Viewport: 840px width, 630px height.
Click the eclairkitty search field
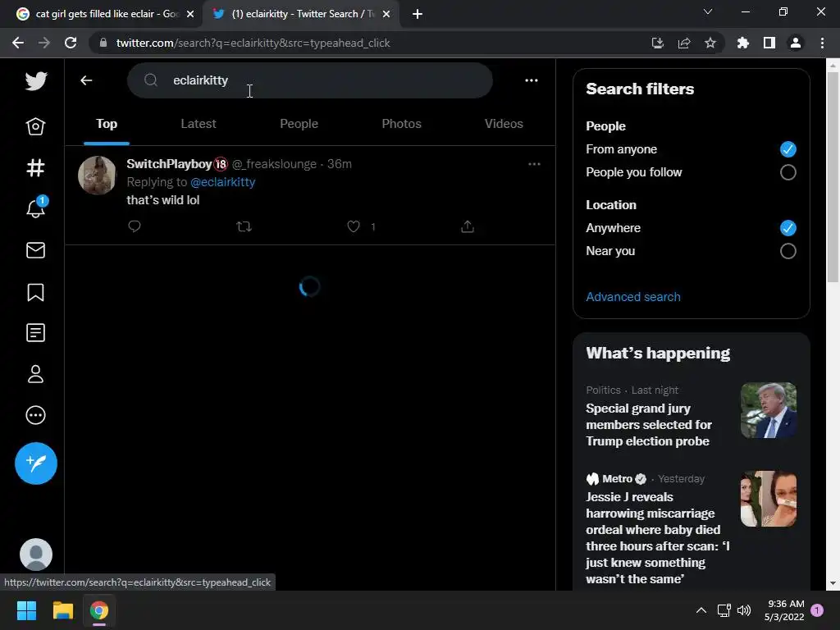pos(309,80)
